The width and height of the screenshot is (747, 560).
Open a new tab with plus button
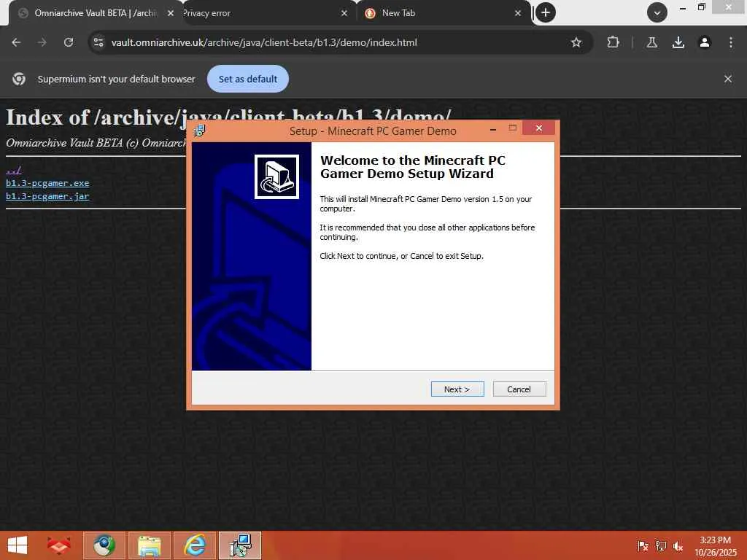546,12
